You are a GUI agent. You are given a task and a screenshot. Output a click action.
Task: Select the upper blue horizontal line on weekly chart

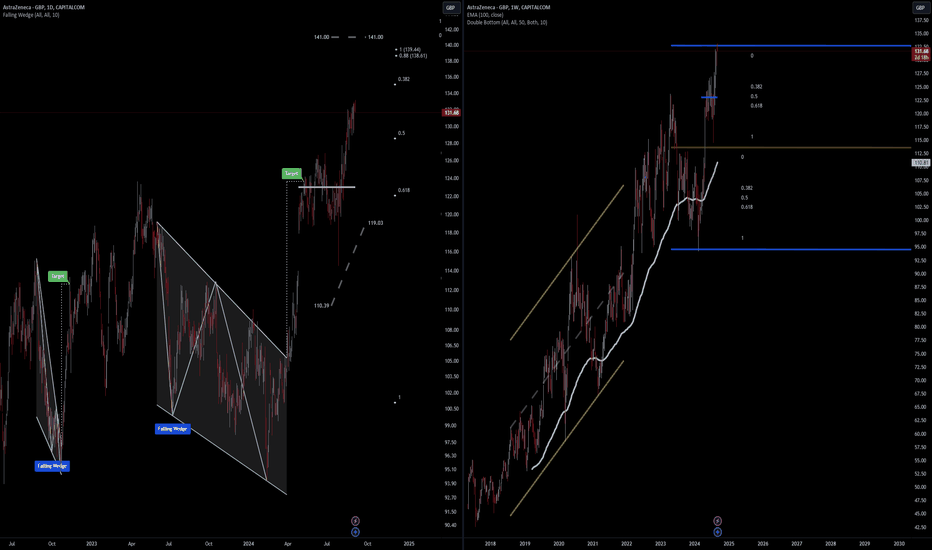coord(791,46)
